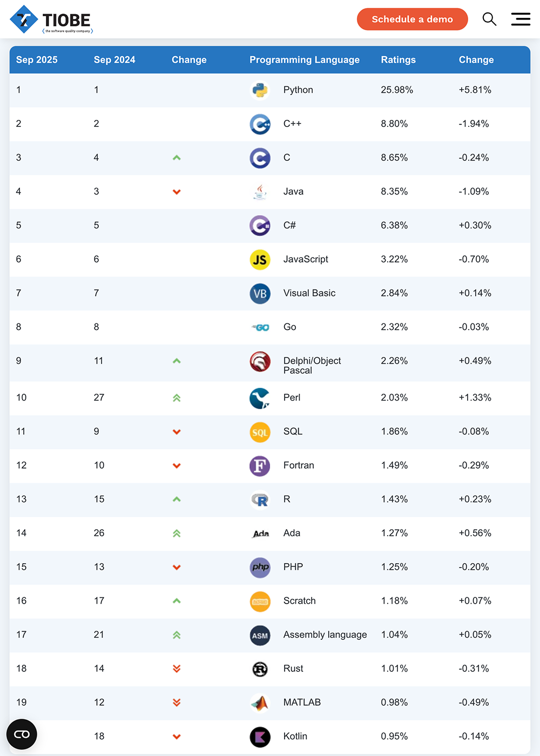Click the Fortran F icon

[x=260, y=465]
